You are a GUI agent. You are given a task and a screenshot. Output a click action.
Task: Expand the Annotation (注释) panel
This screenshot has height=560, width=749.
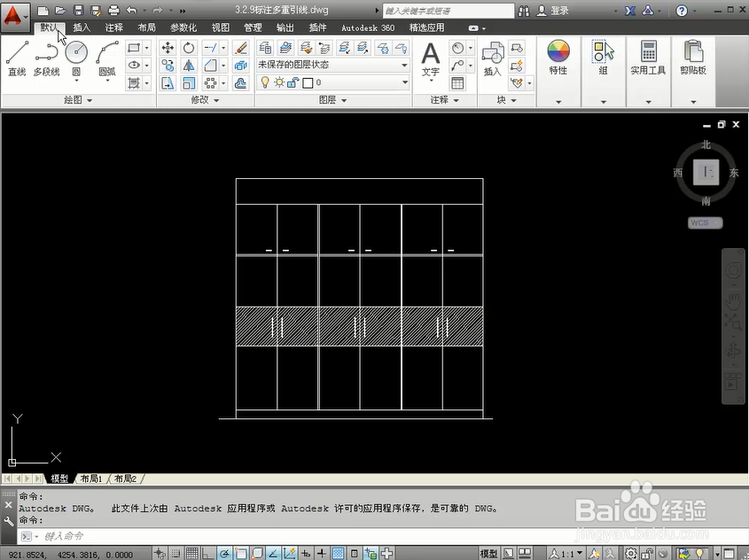pyautogui.click(x=445, y=100)
